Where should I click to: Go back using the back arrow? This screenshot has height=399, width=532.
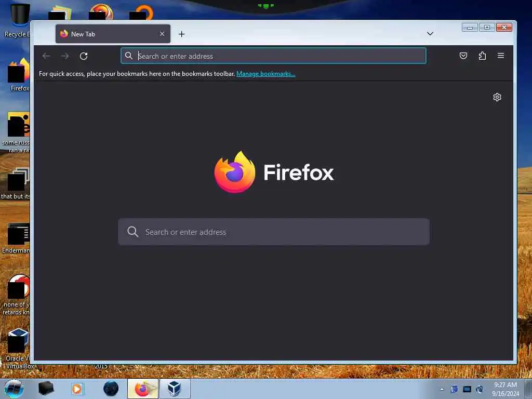pos(46,56)
